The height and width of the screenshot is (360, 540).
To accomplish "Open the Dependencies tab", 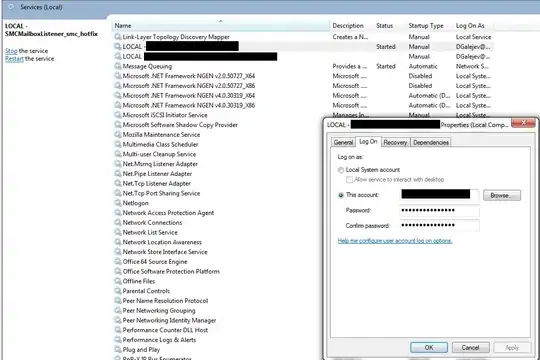I will [431, 142].
